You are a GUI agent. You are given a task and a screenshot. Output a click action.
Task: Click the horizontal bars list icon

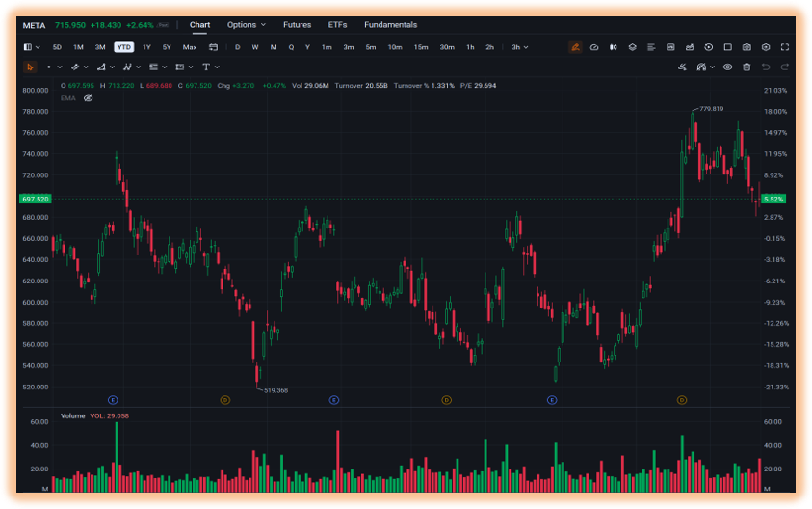tap(651, 47)
